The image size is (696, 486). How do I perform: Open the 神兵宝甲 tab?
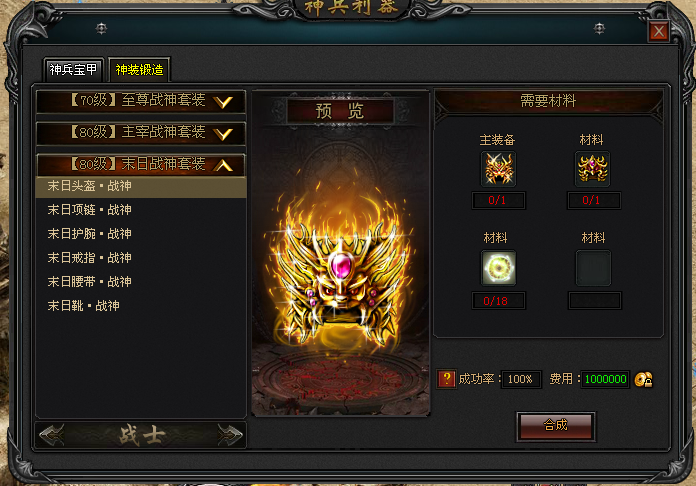73,70
